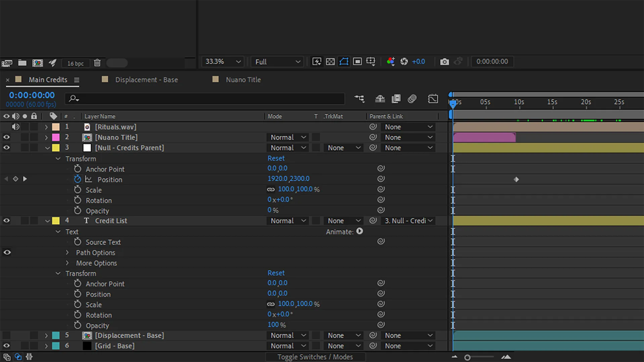Create a new composition icon

point(38,63)
